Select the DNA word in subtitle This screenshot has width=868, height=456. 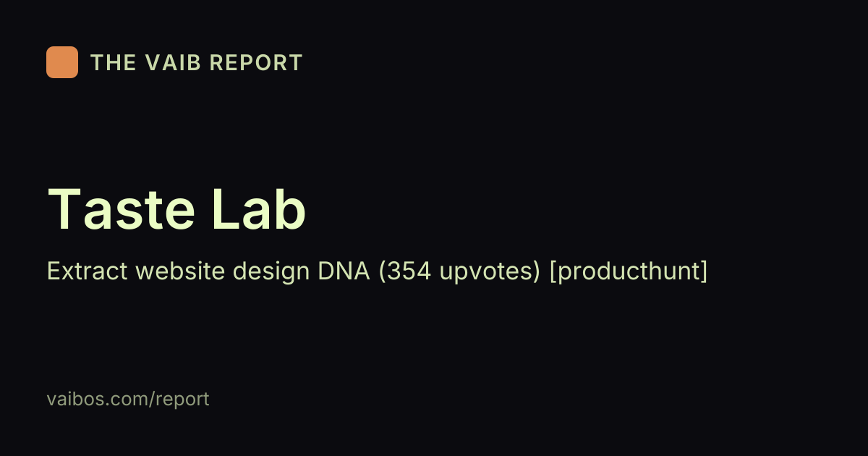point(344,271)
